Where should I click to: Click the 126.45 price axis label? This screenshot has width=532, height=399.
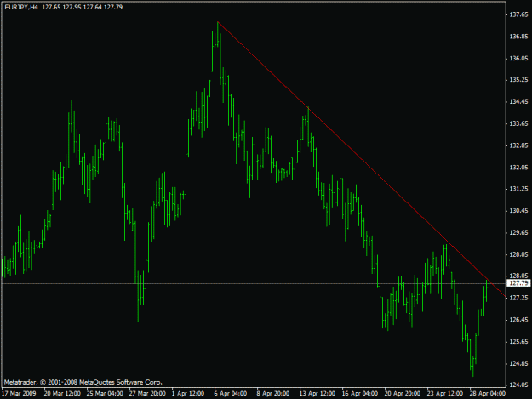(x=518, y=320)
